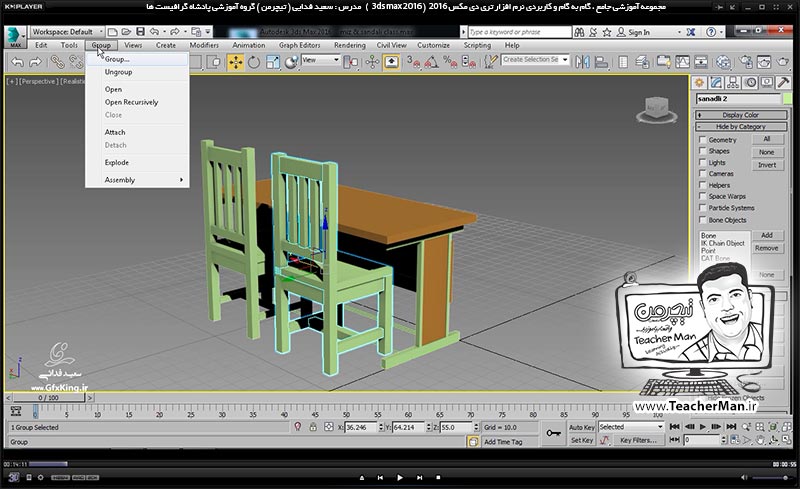This screenshot has width=800, height=489.
Task: Check the Shapes hide category checkbox
Action: coord(703,151)
